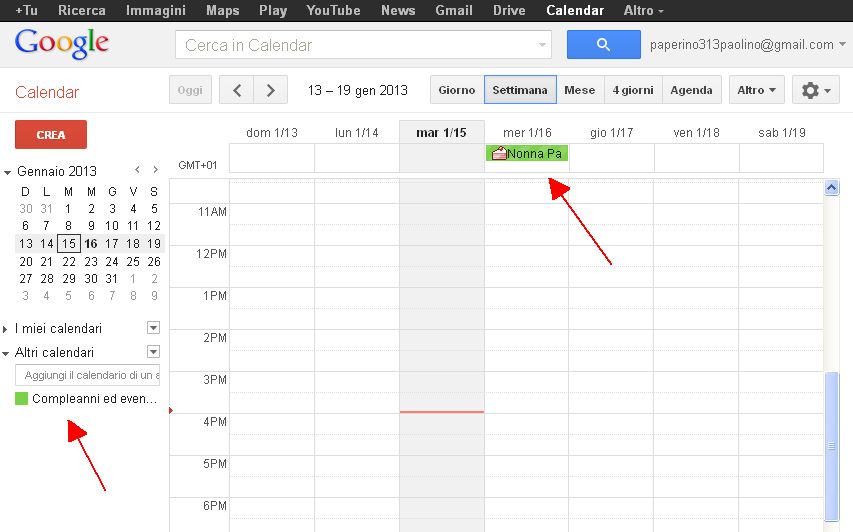Screen dimensions: 853x532
Task: Select the gio 1/17 column header
Action: tap(611, 133)
